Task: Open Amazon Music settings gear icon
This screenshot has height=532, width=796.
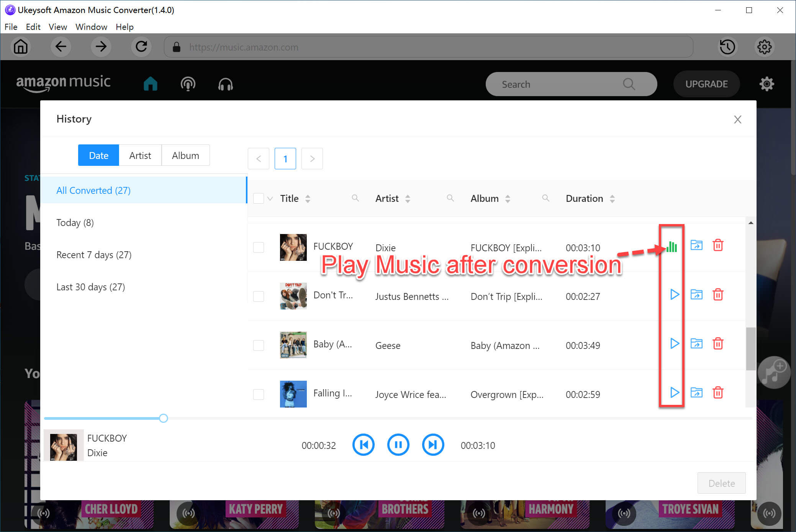Action: pos(767,84)
